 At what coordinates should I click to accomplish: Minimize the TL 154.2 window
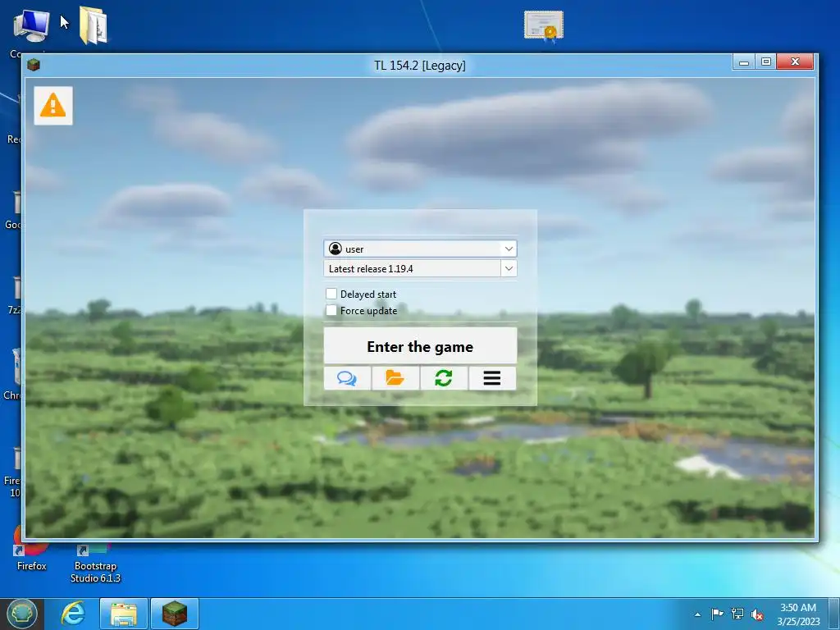[x=743, y=62]
